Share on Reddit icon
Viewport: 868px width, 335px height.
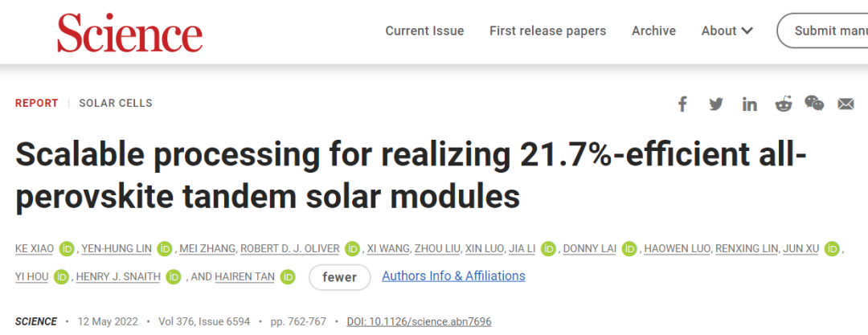coord(784,104)
